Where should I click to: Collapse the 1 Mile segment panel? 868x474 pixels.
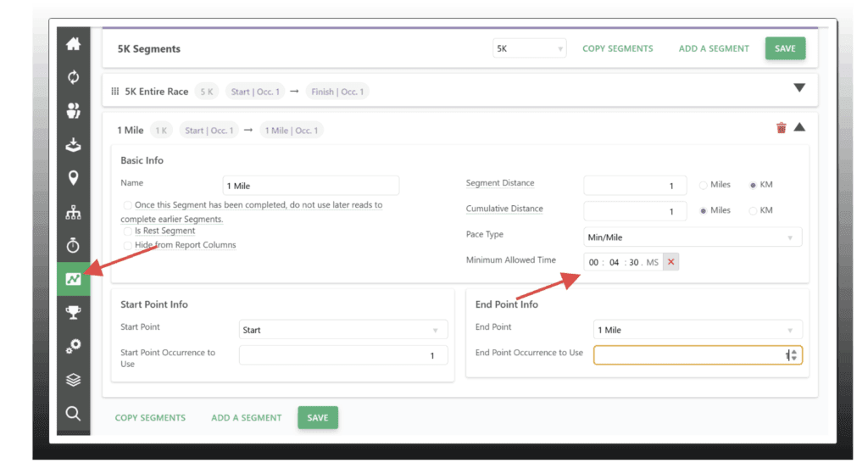point(798,127)
